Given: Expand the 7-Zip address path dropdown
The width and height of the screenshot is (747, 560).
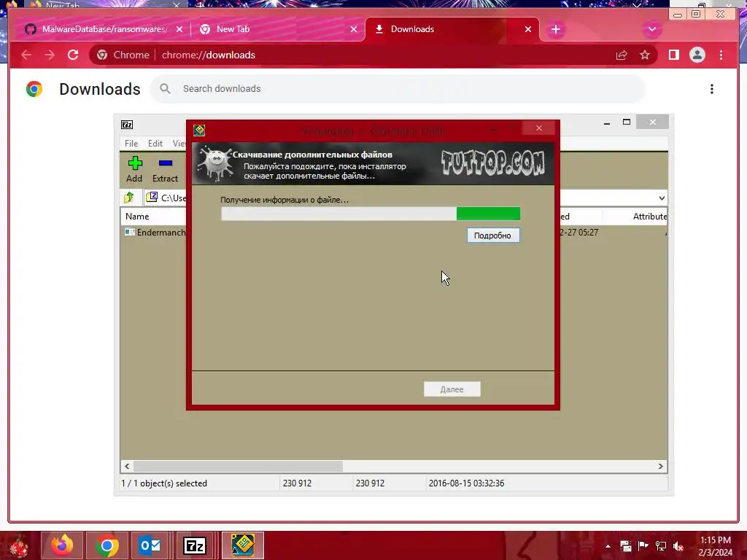Looking at the screenshot, I should pyautogui.click(x=662, y=198).
